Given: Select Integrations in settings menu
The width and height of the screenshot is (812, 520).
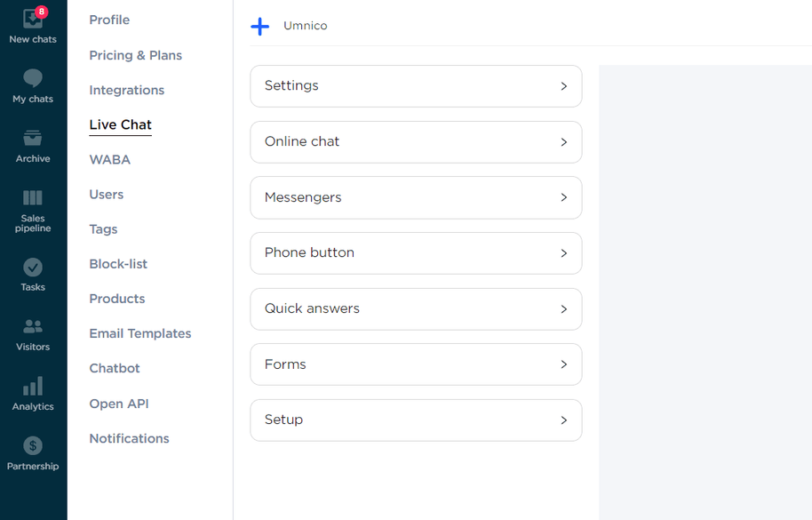Looking at the screenshot, I should [x=126, y=90].
